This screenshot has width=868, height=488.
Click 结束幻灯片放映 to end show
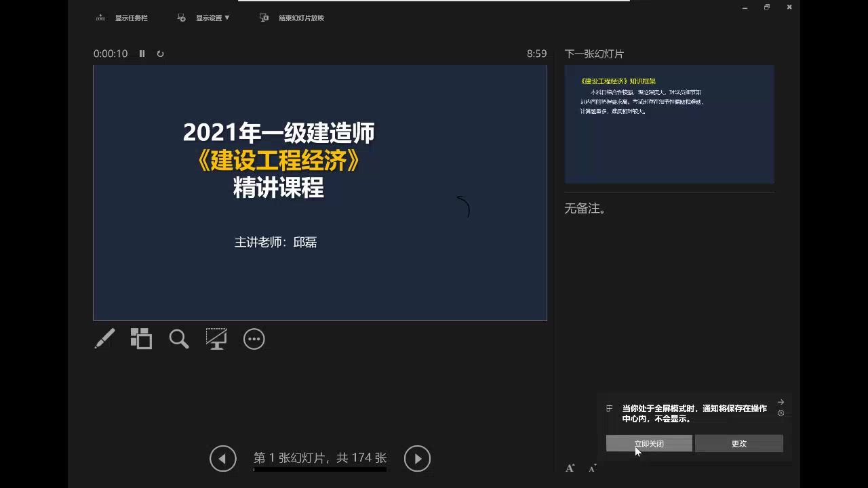tap(302, 18)
